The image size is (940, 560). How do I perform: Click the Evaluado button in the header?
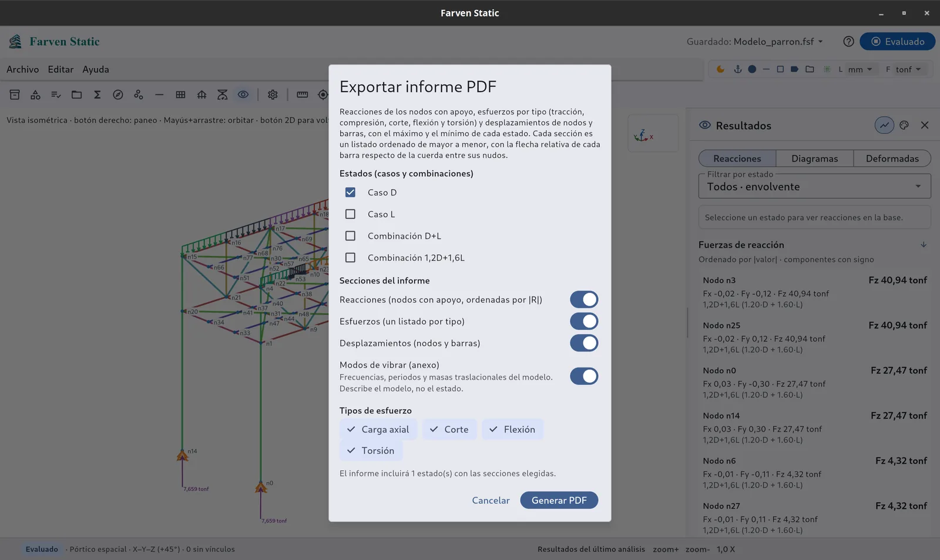897,42
